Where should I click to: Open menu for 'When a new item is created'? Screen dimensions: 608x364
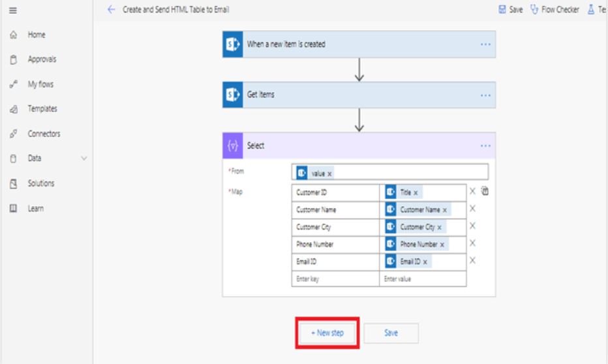coord(485,44)
